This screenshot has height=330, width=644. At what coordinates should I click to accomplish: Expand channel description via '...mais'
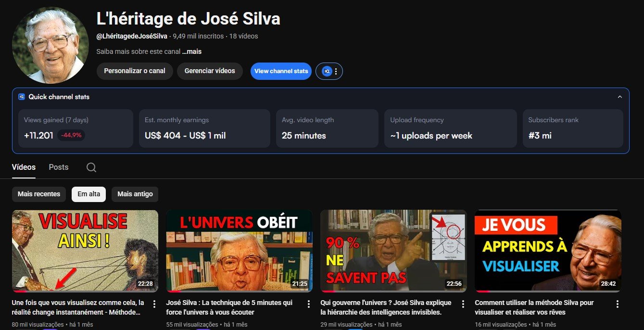[192, 51]
